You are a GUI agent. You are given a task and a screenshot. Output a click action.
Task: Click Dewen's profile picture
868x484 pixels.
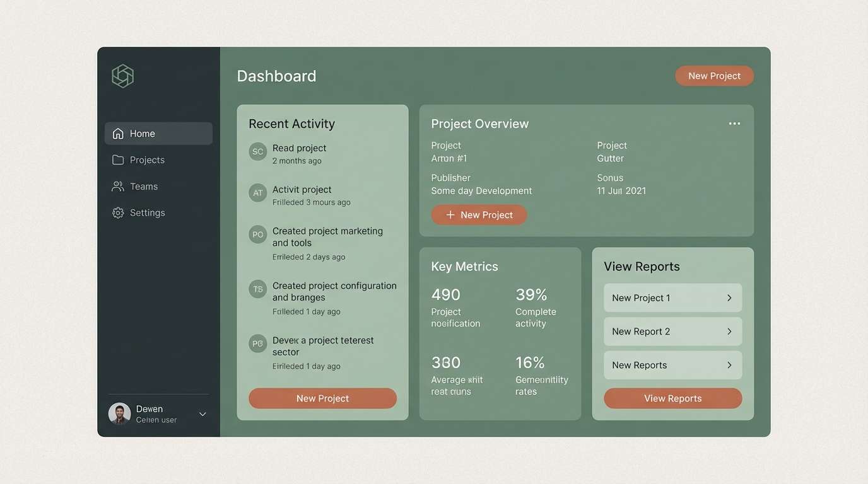click(119, 414)
